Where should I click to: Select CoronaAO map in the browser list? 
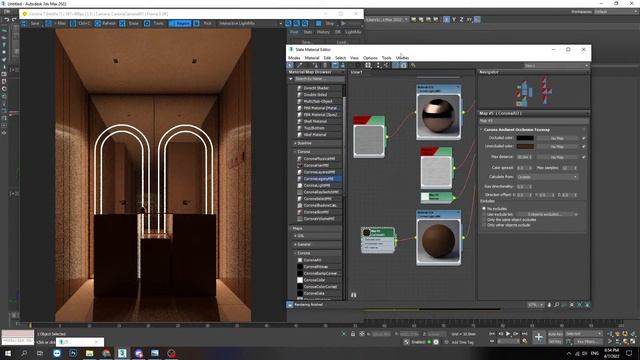[313, 260]
